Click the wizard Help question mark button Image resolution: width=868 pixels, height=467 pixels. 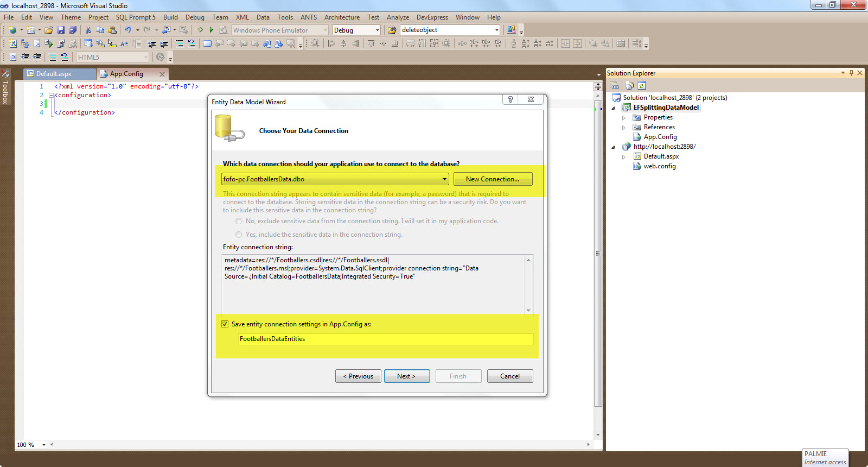(x=510, y=99)
